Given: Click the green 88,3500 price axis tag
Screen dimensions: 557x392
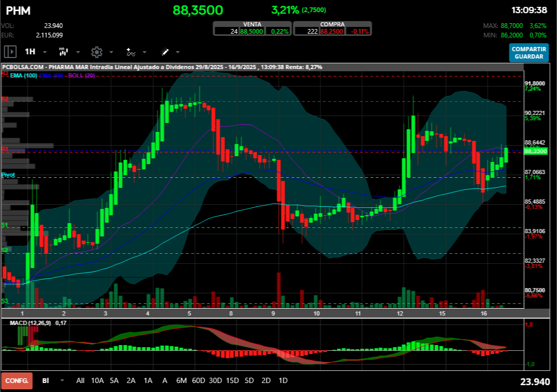Looking at the screenshot, I should tap(536, 151).
